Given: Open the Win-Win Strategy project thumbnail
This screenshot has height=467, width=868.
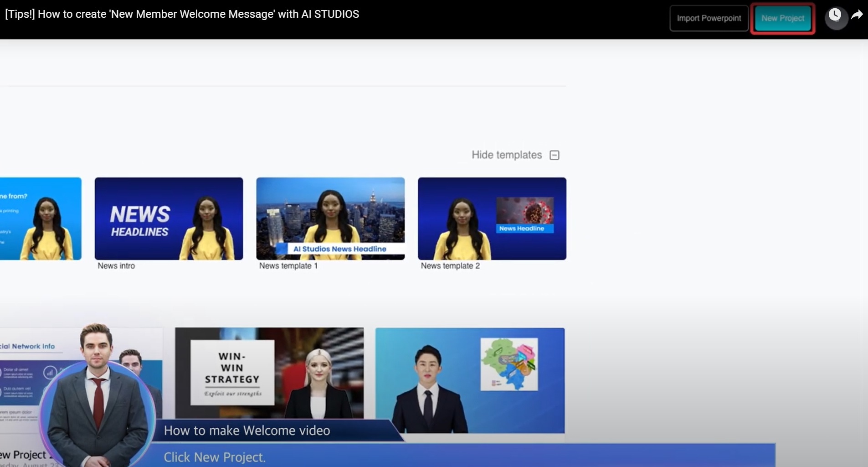Looking at the screenshot, I should [269, 373].
